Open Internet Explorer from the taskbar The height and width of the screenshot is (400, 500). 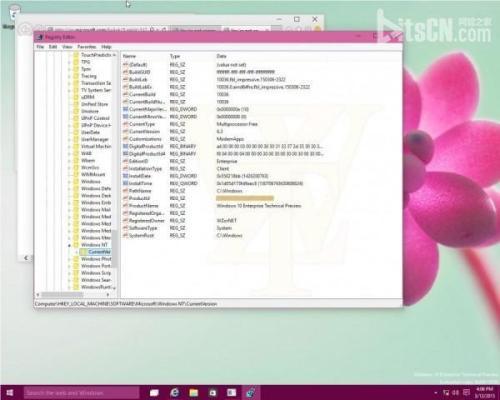pyautogui.click(x=174, y=393)
